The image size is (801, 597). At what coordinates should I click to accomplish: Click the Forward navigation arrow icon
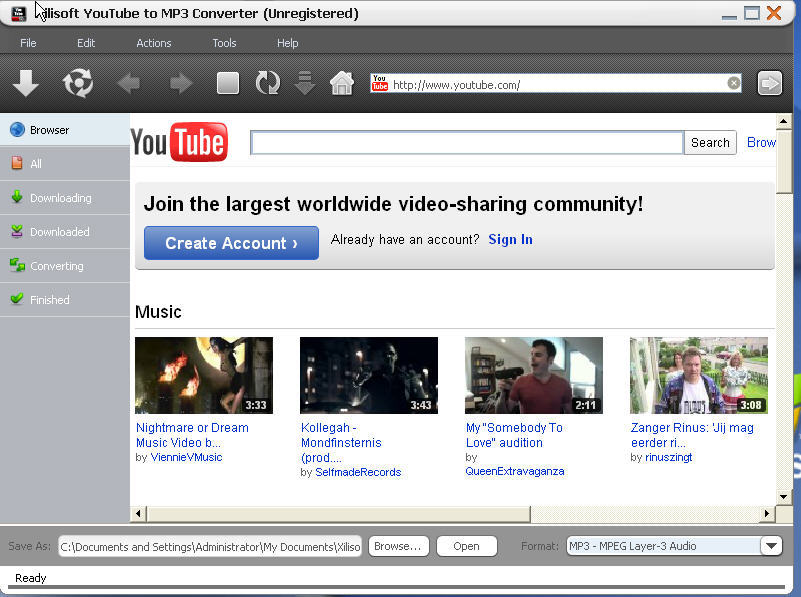tap(181, 82)
